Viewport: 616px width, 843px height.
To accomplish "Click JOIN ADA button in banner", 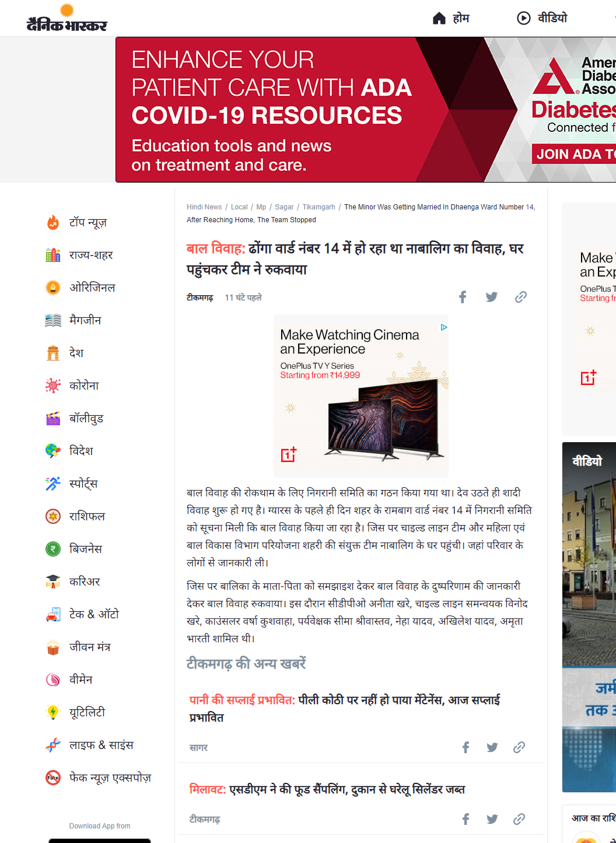I will 574,154.
